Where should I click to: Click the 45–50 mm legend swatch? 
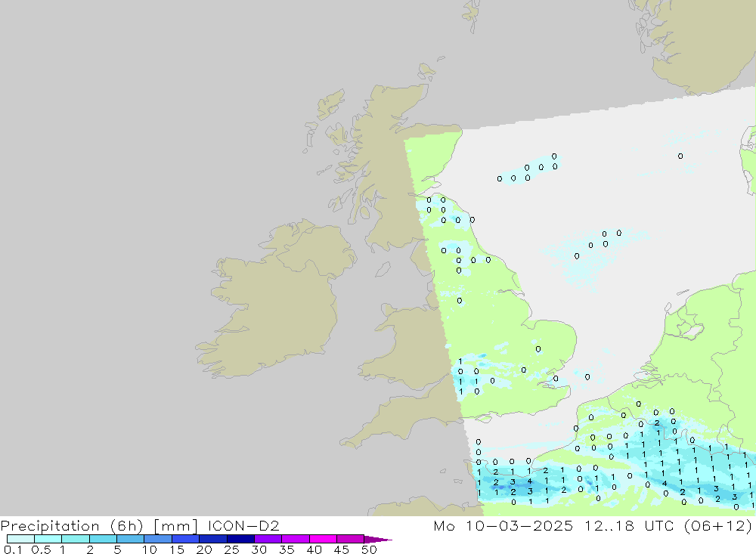[350, 539]
